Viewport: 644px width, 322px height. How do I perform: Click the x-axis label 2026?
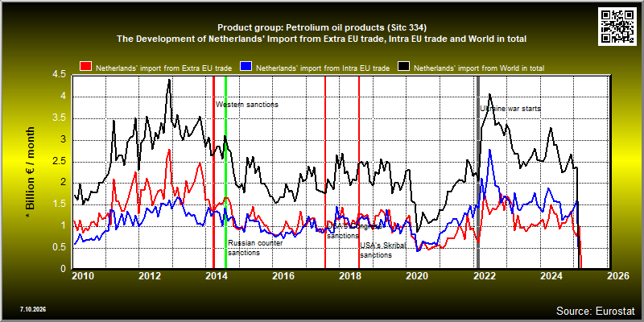click(x=618, y=276)
